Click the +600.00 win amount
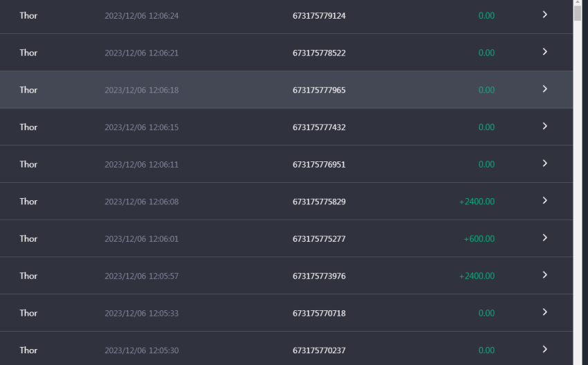Viewport: 588px width, 365px height. [x=479, y=239]
